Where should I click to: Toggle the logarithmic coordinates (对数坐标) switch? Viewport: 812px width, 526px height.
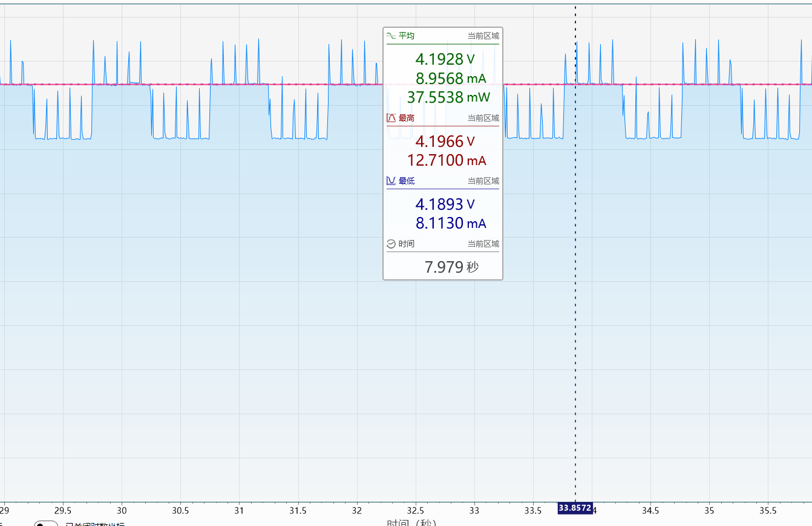coord(46,524)
